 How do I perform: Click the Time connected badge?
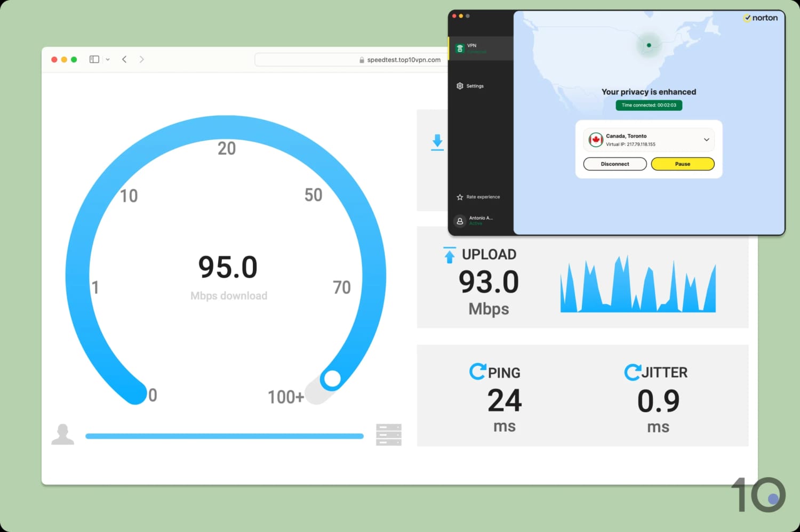coord(649,105)
